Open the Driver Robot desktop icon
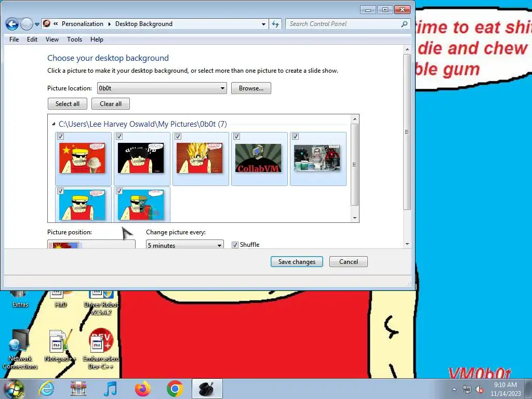The image size is (532, 399). (x=101, y=303)
